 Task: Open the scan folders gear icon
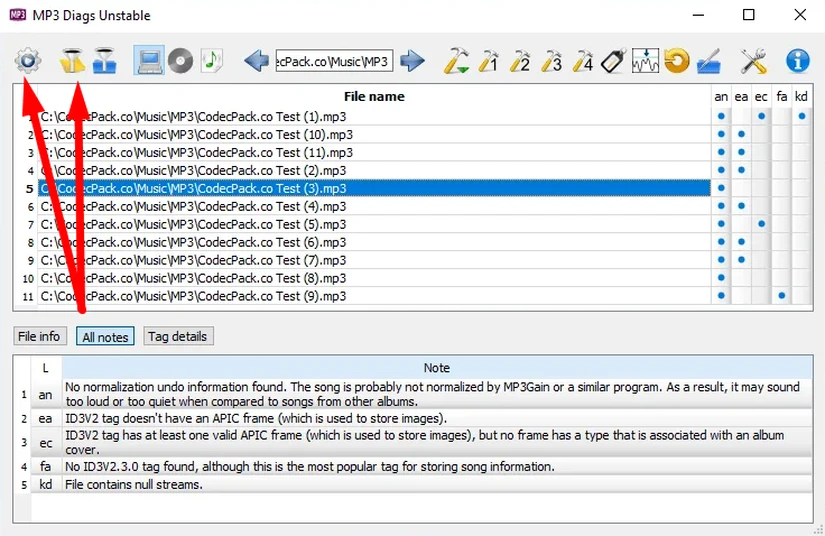(x=28, y=61)
